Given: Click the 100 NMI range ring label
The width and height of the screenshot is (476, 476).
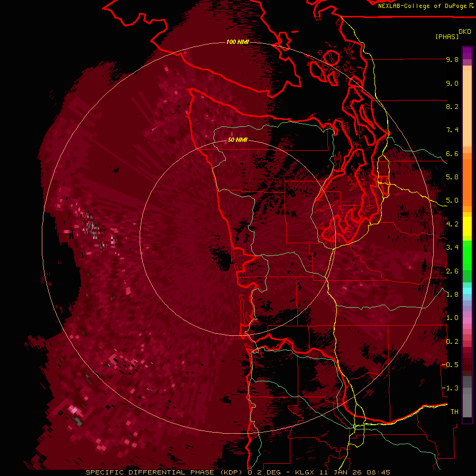Looking at the screenshot, I should pyautogui.click(x=237, y=42).
